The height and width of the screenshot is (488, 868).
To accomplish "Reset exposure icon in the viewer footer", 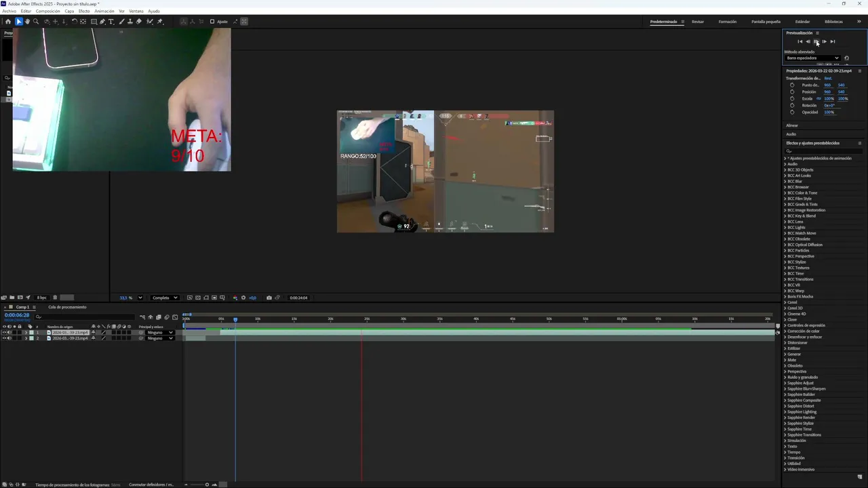I will 243,298.
